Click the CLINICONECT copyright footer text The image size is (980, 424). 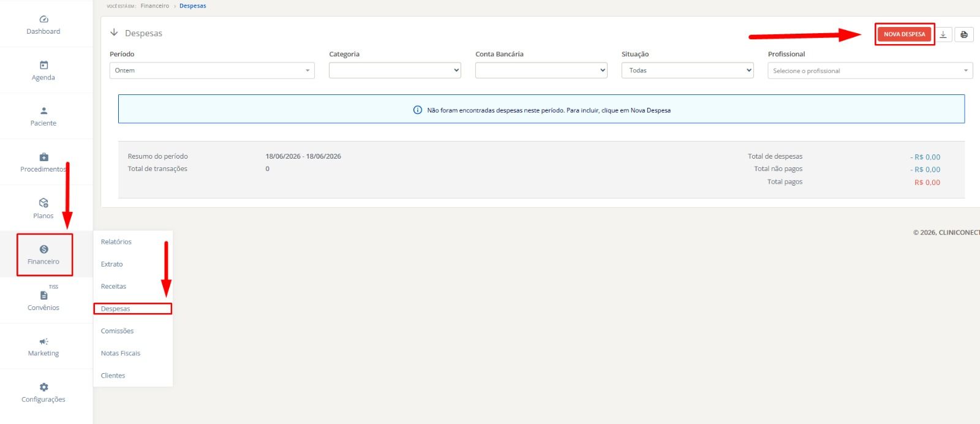pos(946,232)
